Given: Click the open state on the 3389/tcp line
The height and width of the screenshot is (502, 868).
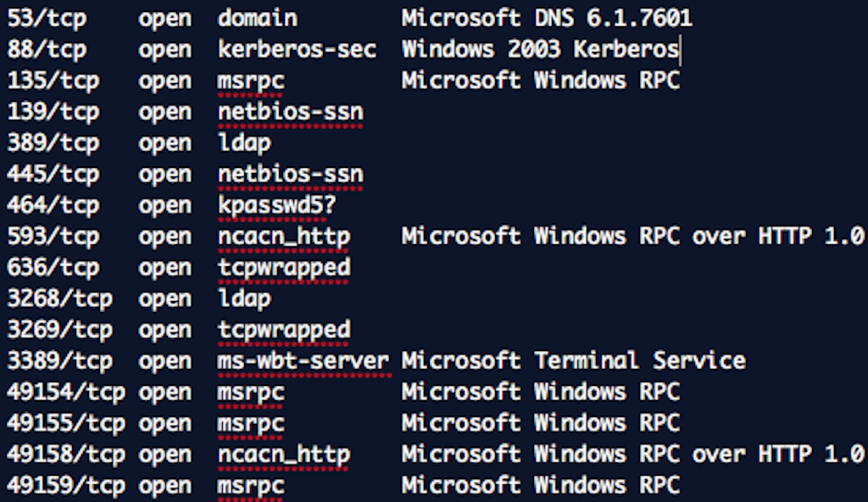Looking at the screenshot, I should tap(164, 360).
